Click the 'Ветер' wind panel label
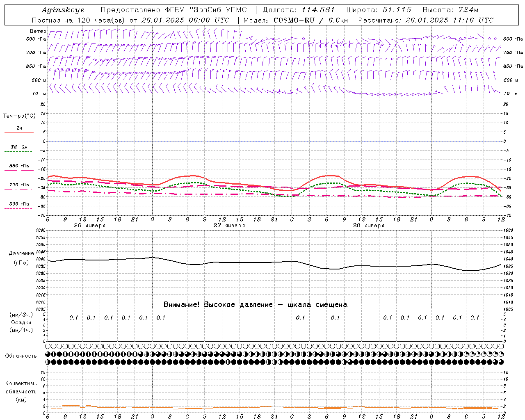The height and width of the screenshot is (420, 525). pyautogui.click(x=38, y=31)
